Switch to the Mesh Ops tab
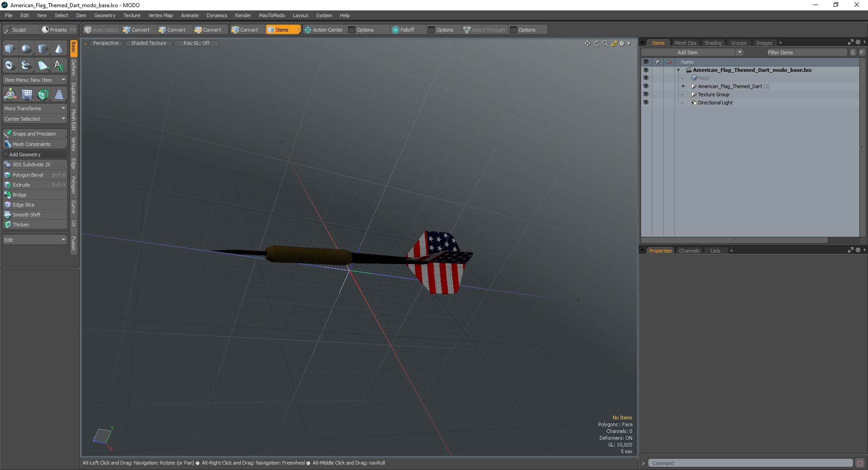Image resolution: width=868 pixels, height=470 pixels. click(685, 43)
